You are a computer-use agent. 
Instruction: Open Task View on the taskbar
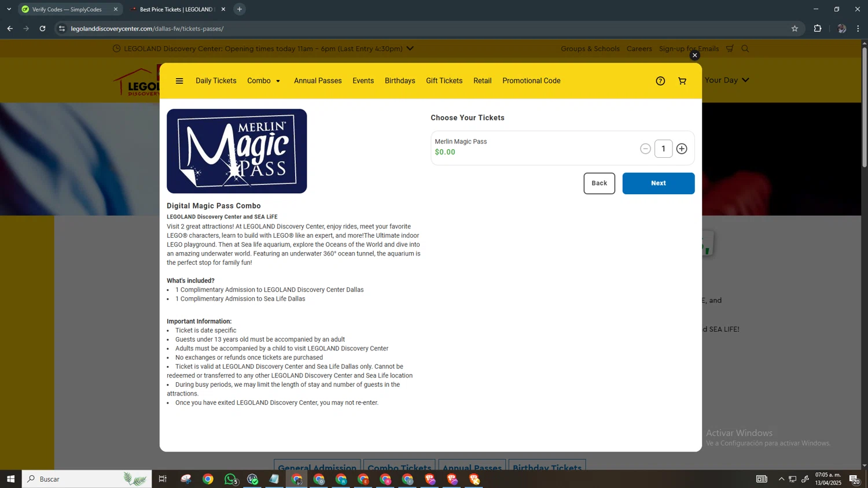(x=163, y=479)
